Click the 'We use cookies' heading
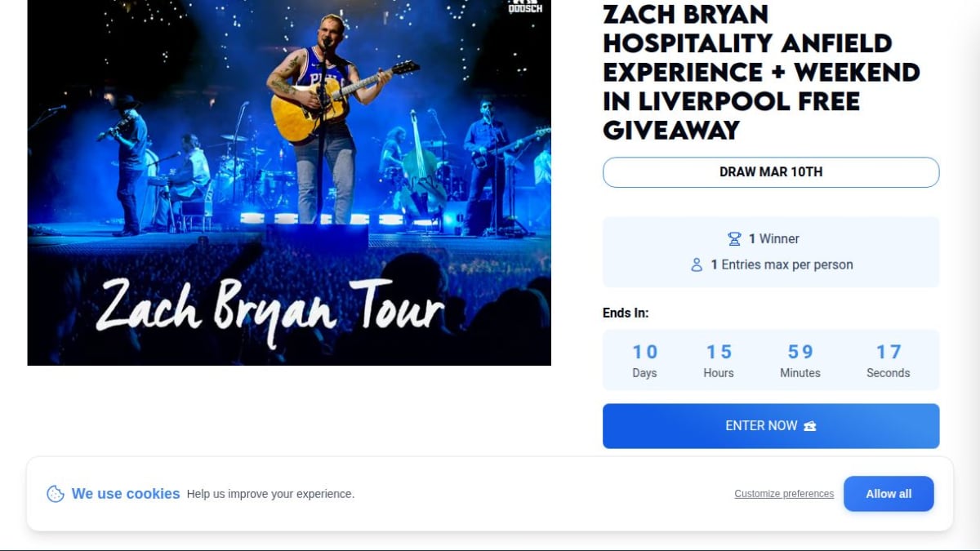Screen dimensions: 980x551 coord(126,494)
